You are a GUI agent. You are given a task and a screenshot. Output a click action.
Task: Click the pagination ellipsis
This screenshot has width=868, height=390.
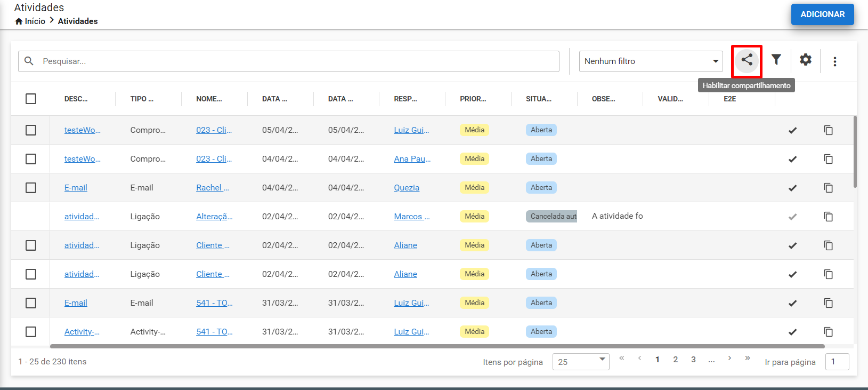(x=711, y=360)
